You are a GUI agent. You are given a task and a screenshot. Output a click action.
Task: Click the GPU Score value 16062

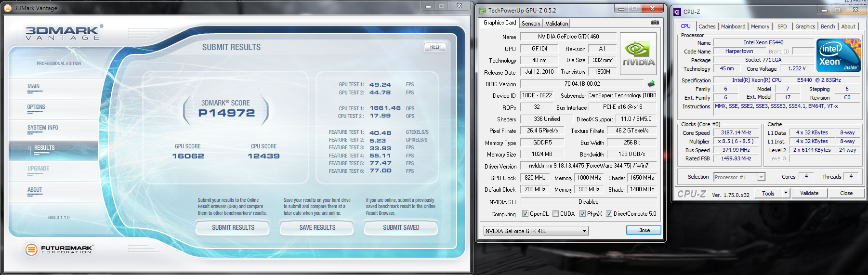pyautogui.click(x=188, y=156)
